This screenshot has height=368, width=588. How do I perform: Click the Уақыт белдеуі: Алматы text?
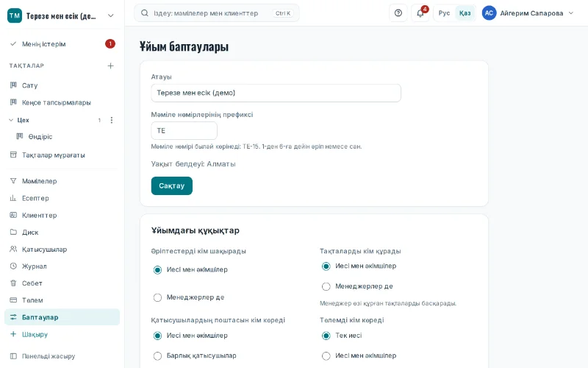pyautogui.click(x=193, y=164)
